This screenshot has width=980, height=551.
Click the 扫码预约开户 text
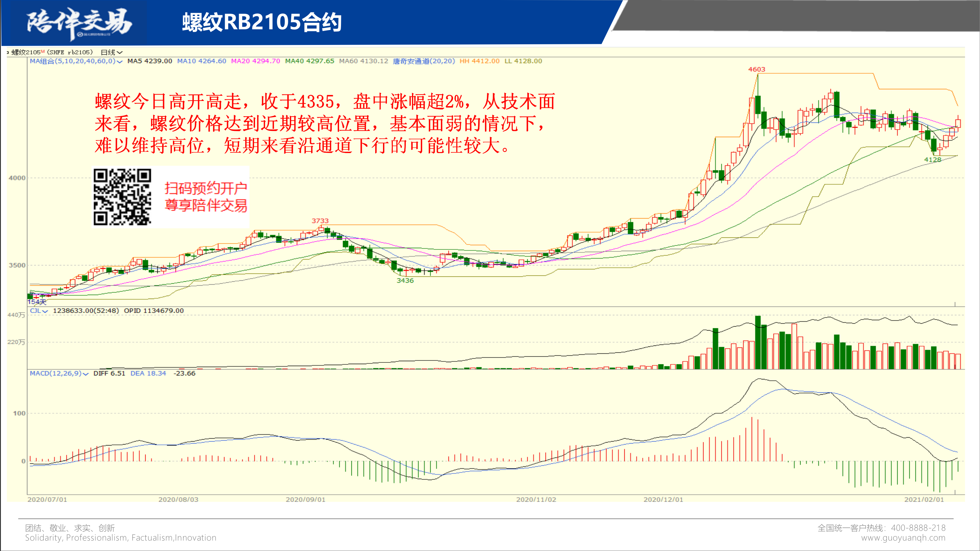pyautogui.click(x=206, y=188)
